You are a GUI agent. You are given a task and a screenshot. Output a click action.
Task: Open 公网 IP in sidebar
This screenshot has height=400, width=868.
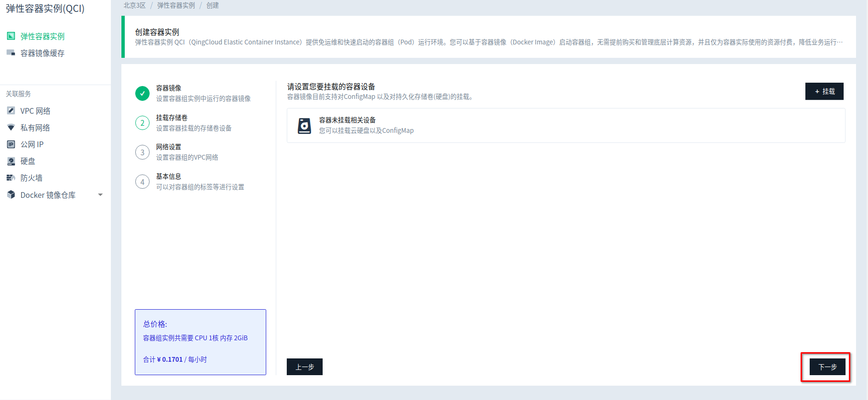coord(32,144)
